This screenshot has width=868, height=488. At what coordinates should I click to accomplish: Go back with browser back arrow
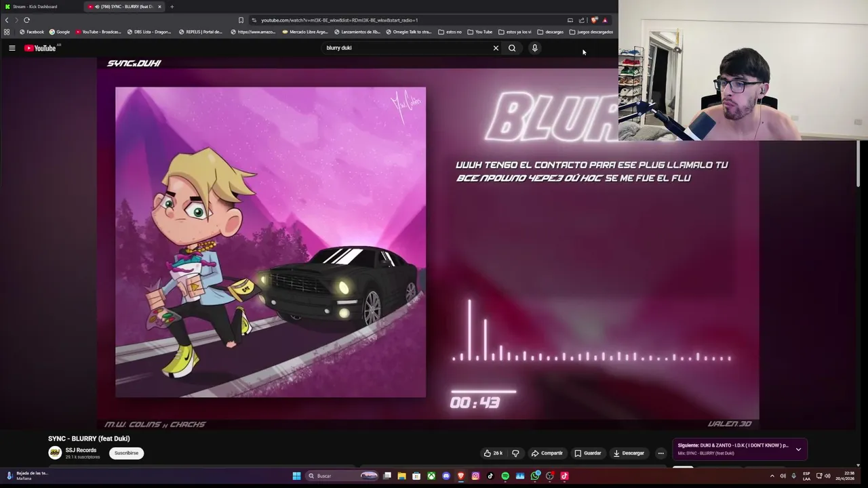click(x=7, y=20)
